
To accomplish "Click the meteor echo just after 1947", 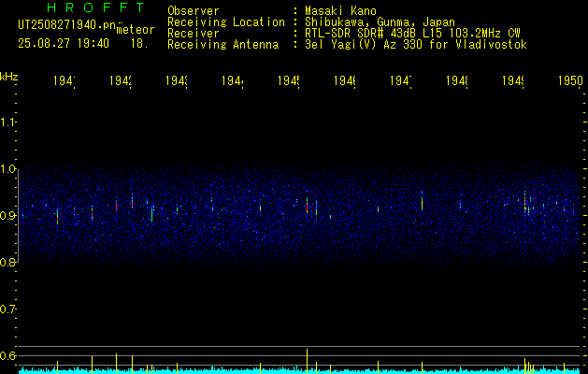I will click(422, 201).
